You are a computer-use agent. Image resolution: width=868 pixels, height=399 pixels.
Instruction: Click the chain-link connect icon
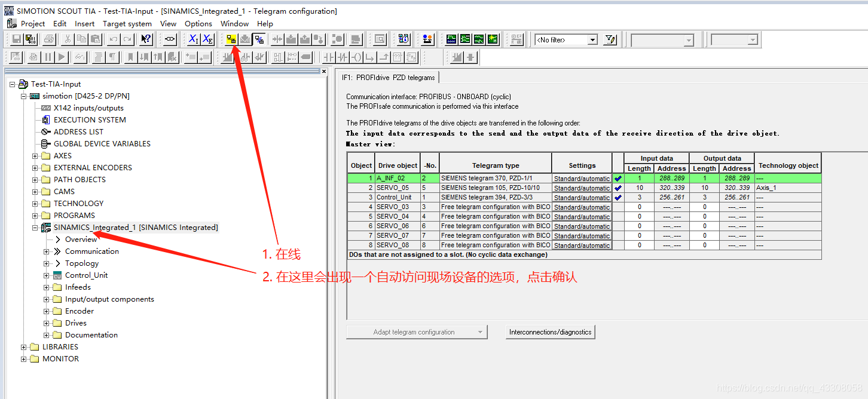(170, 39)
